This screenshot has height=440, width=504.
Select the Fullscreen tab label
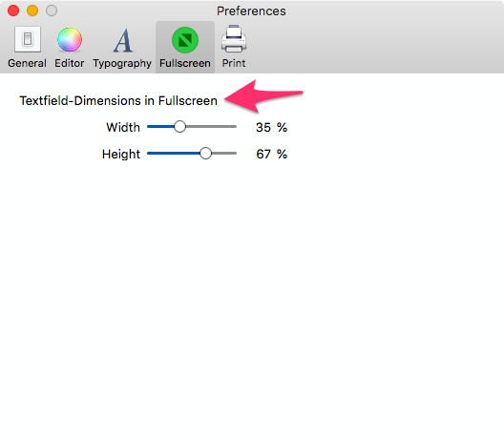[x=185, y=63]
